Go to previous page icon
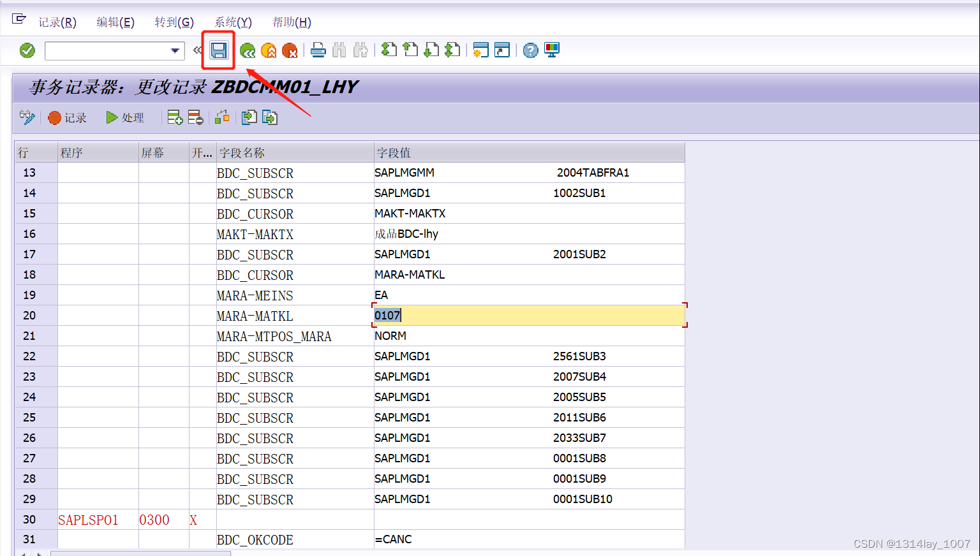Image resolution: width=980 pixels, height=556 pixels. coord(410,49)
